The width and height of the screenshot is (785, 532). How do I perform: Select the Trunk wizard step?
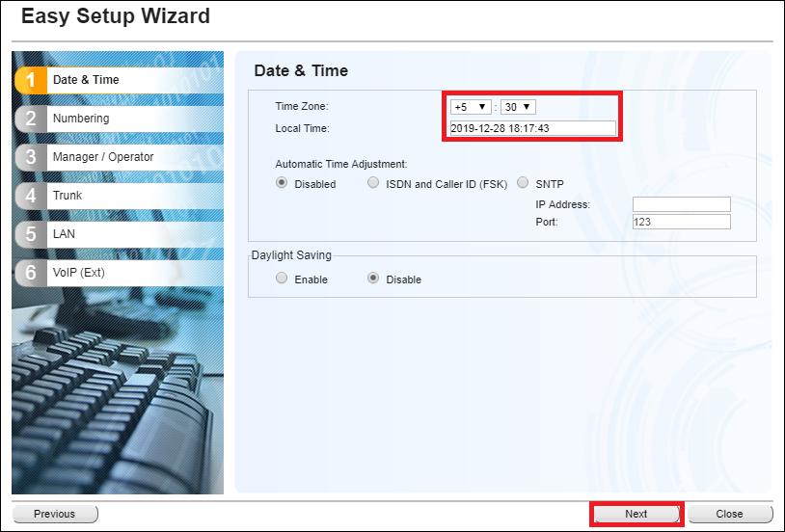click(x=120, y=196)
